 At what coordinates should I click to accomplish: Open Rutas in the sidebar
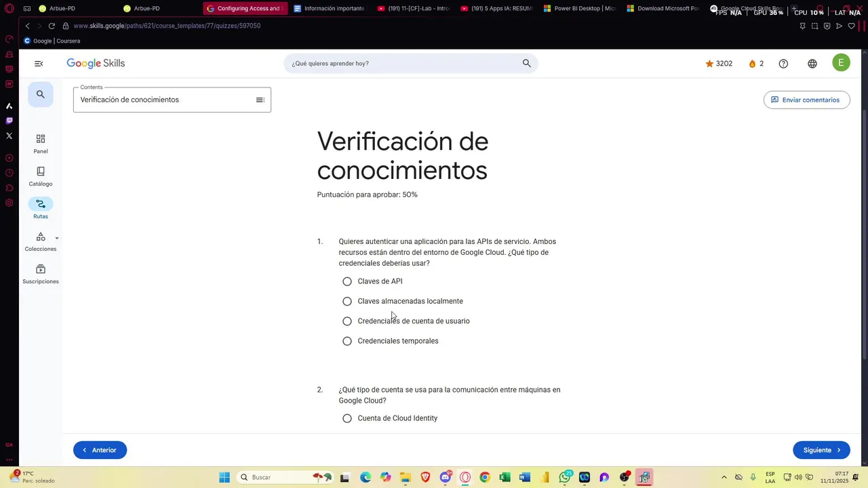click(x=41, y=209)
